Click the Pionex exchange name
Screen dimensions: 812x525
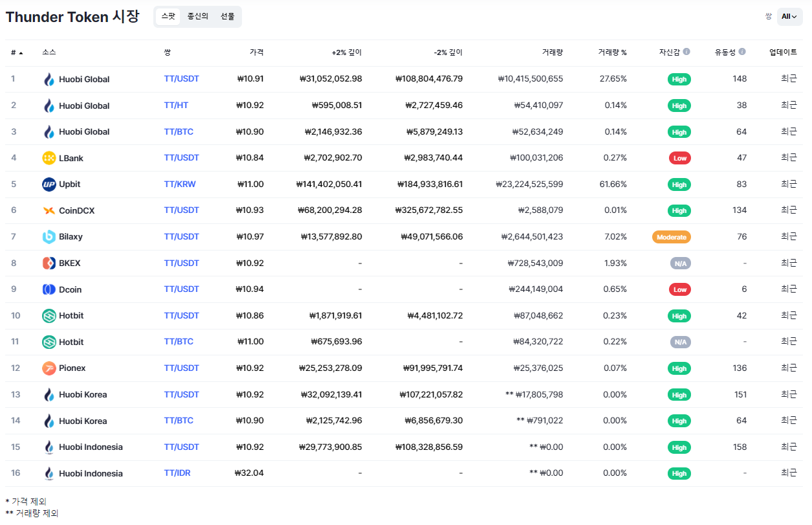(x=72, y=368)
